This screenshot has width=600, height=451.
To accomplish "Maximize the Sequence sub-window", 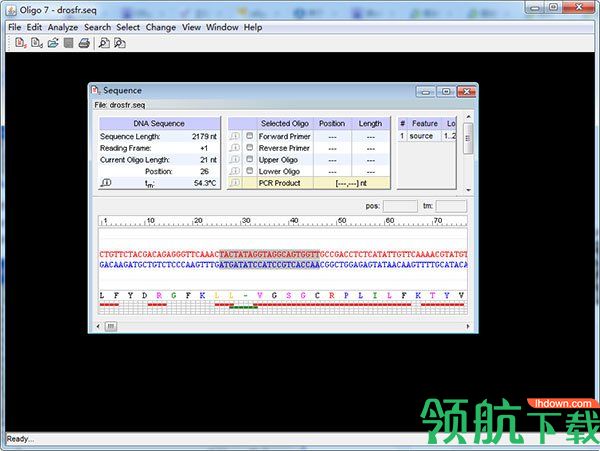I will click(x=446, y=92).
